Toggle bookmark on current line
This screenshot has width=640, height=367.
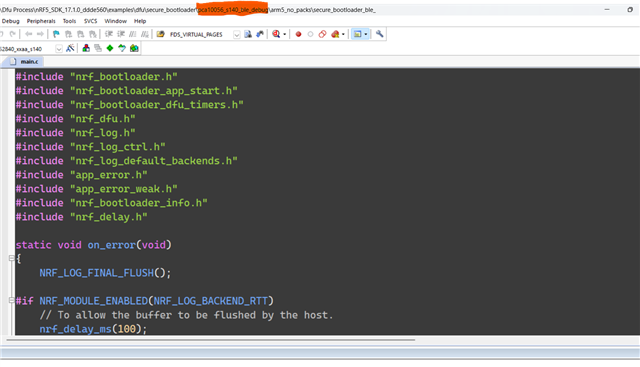[56, 34]
